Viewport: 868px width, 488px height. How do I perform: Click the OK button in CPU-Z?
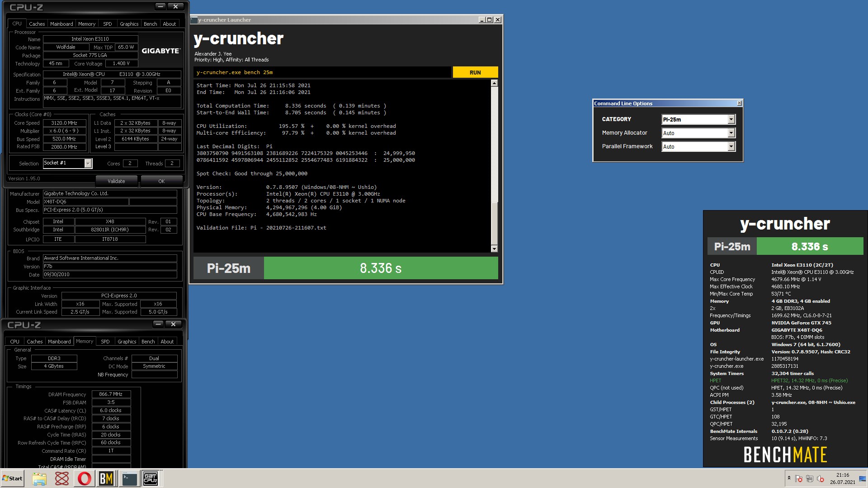pos(161,181)
